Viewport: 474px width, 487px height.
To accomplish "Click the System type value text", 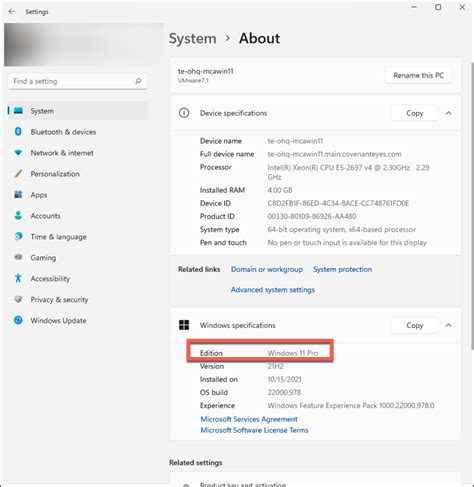I will [x=341, y=229].
